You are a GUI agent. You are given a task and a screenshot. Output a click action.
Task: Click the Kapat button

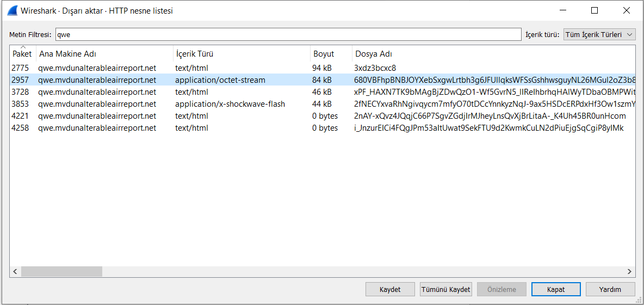(556, 289)
